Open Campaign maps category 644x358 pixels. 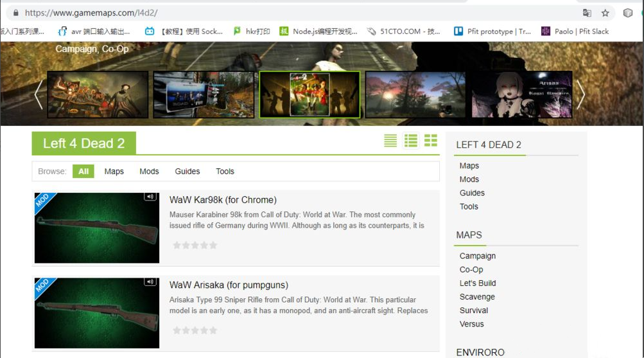click(x=478, y=256)
